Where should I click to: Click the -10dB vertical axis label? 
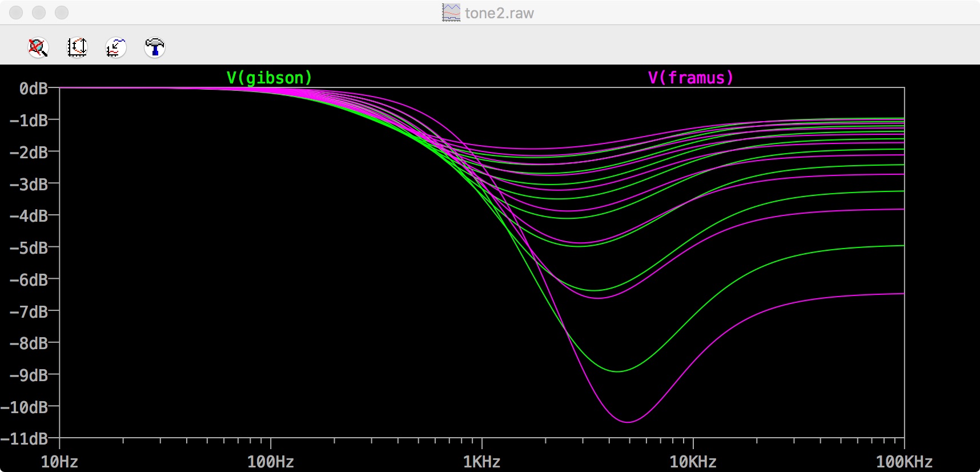[24, 407]
